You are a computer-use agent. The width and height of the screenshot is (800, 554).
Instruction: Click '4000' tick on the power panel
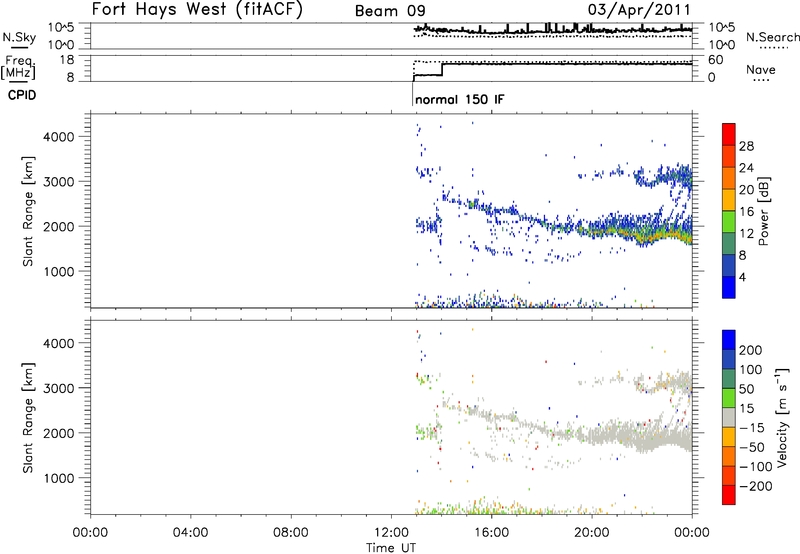[x=58, y=137]
